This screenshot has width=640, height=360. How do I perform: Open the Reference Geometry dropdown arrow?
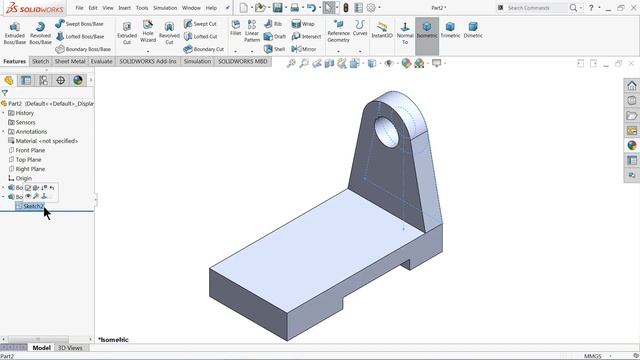point(338,51)
